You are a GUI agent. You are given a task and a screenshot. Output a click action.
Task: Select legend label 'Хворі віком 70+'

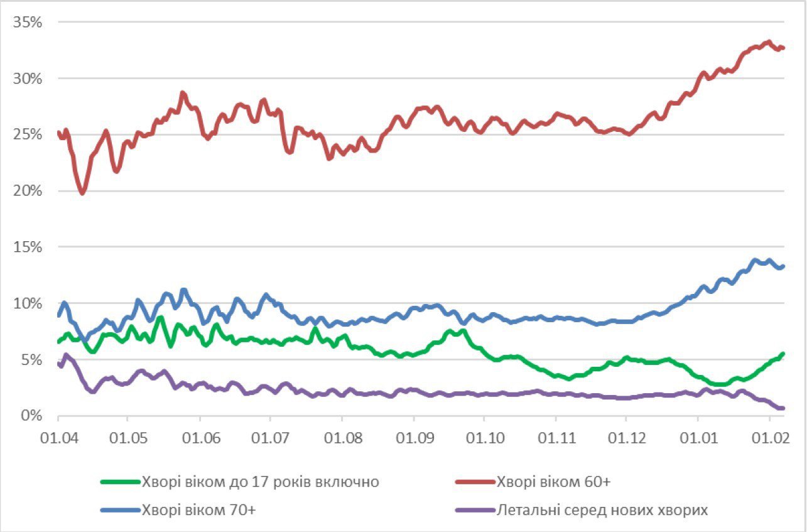(x=199, y=510)
